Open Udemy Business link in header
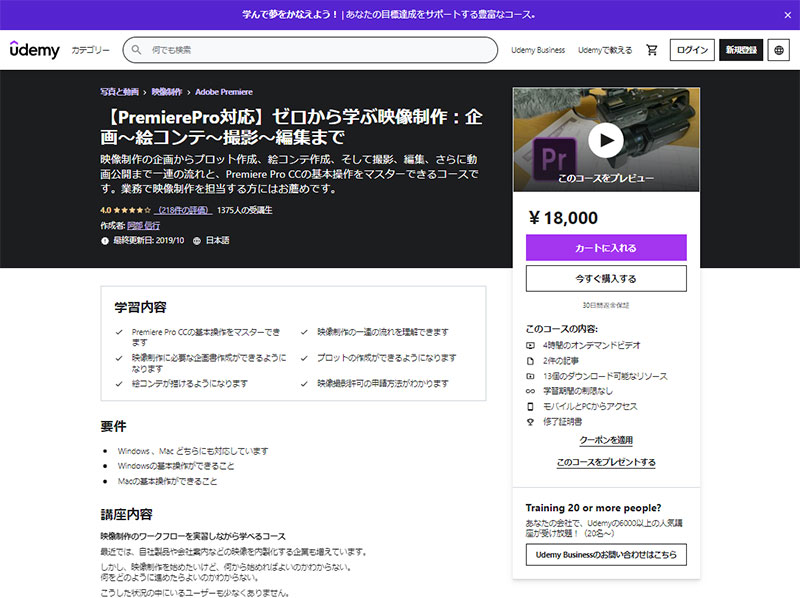This screenshot has height=598, width=800. [x=538, y=50]
